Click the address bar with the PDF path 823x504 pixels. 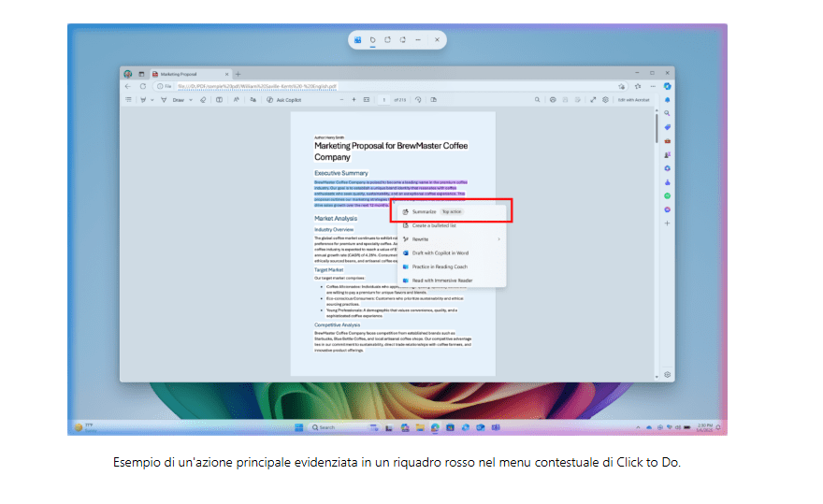(x=388, y=86)
